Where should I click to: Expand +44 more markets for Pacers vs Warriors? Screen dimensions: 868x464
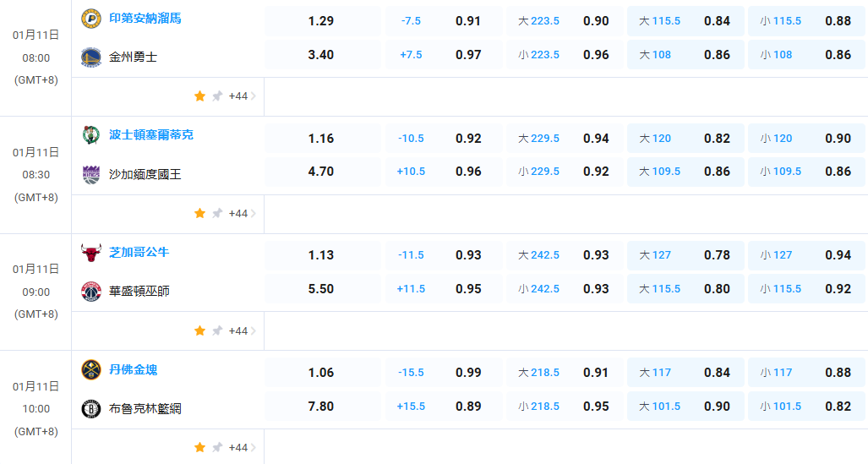[x=242, y=96]
